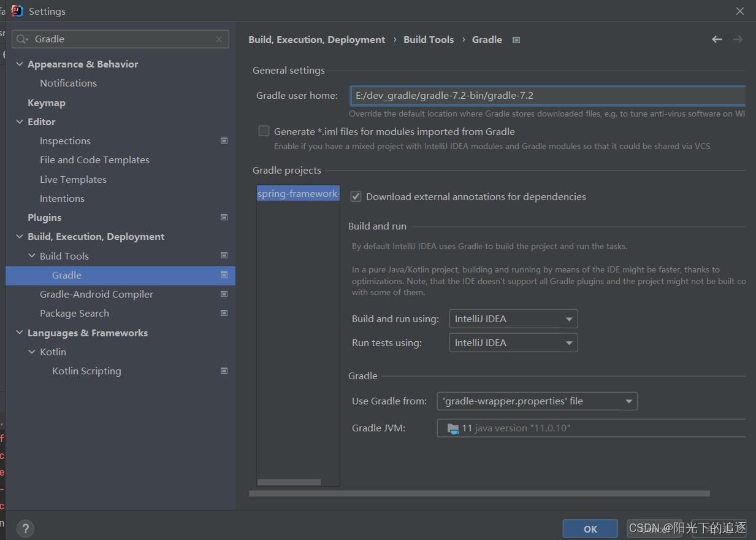Open the Keymap settings page
The image size is (756, 540).
46,102
